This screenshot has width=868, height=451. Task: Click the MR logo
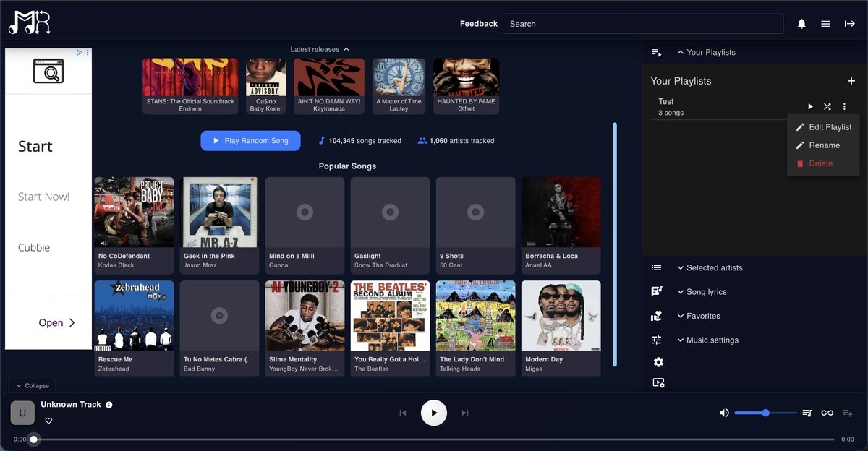pos(29,21)
